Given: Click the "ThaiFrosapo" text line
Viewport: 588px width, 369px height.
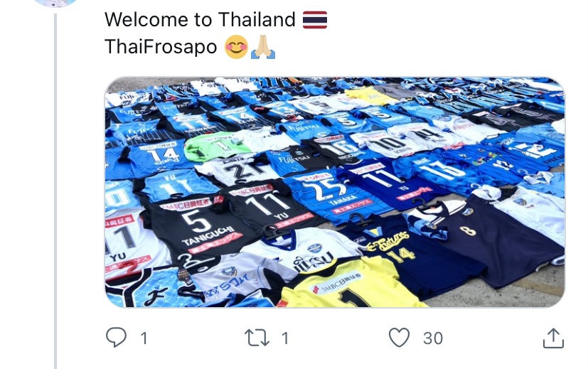Looking at the screenshot, I should (161, 47).
